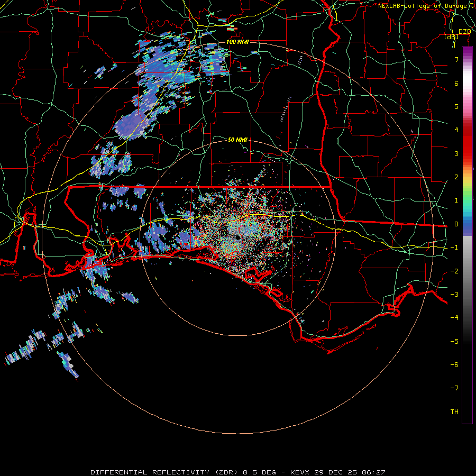
Task: Click the 06:27 timestamp in caption
Action: (x=374, y=472)
